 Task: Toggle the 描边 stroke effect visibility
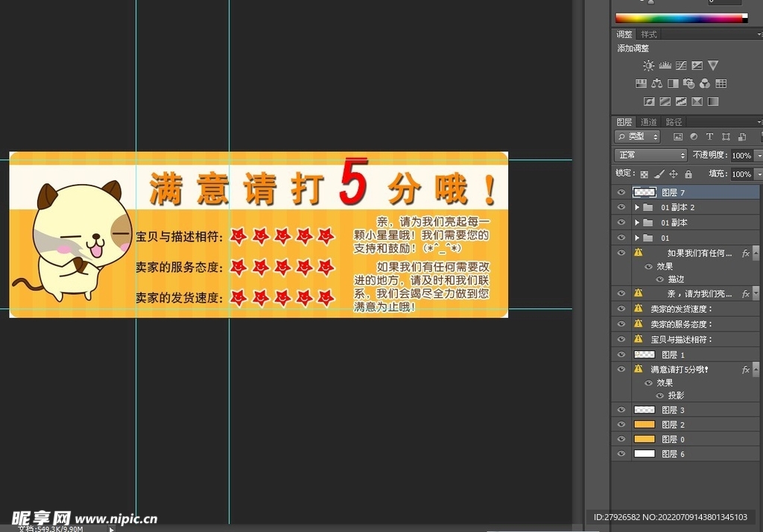(660, 279)
